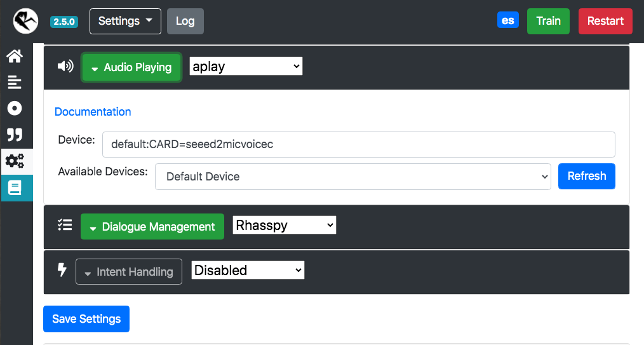644x345 pixels.
Task: Open the Disabled intent handling dropdown
Action: point(248,270)
